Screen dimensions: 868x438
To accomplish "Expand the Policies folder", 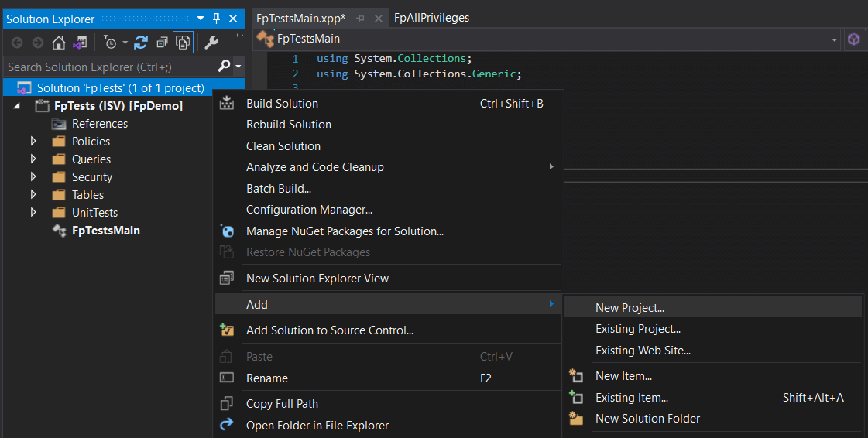I will click(33, 142).
